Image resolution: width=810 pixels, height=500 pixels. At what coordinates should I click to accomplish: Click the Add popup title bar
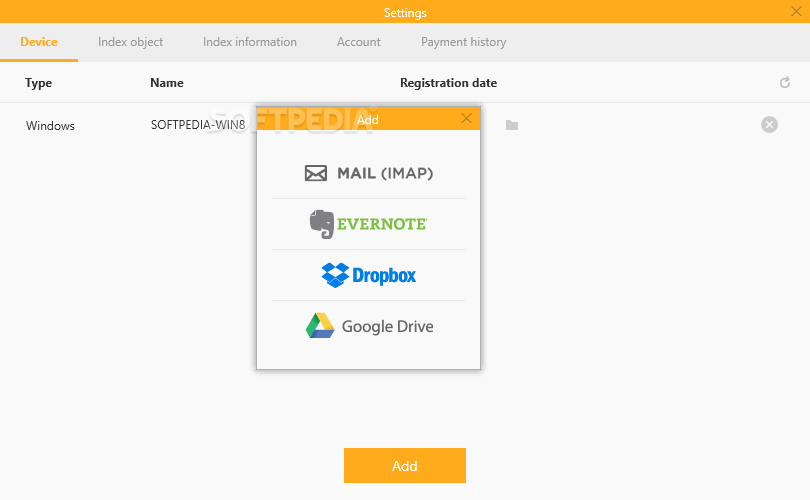click(368, 119)
